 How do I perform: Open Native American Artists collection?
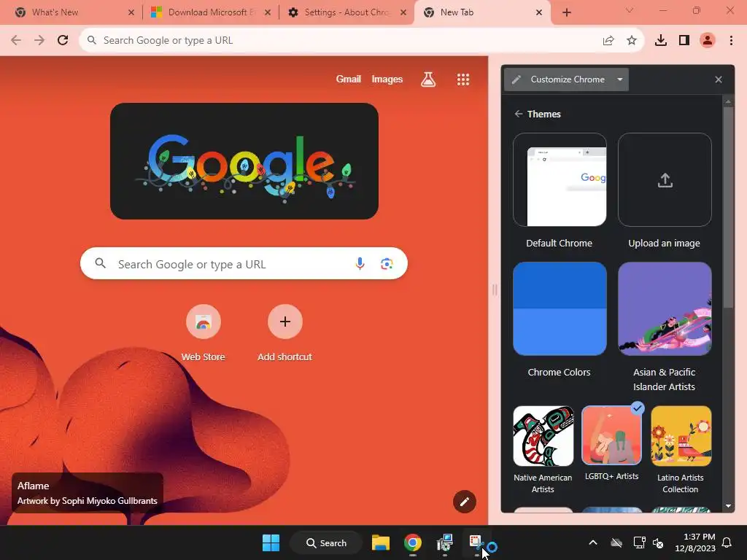click(543, 436)
